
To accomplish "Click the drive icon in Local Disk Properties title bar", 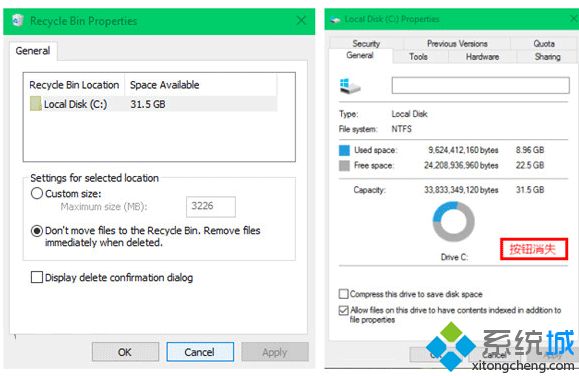I will [x=335, y=20].
